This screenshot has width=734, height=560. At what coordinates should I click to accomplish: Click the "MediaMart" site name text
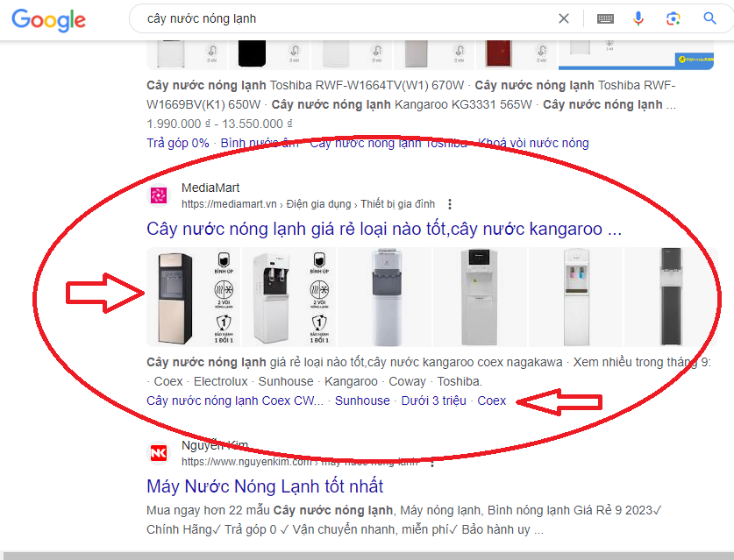tap(210, 188)
